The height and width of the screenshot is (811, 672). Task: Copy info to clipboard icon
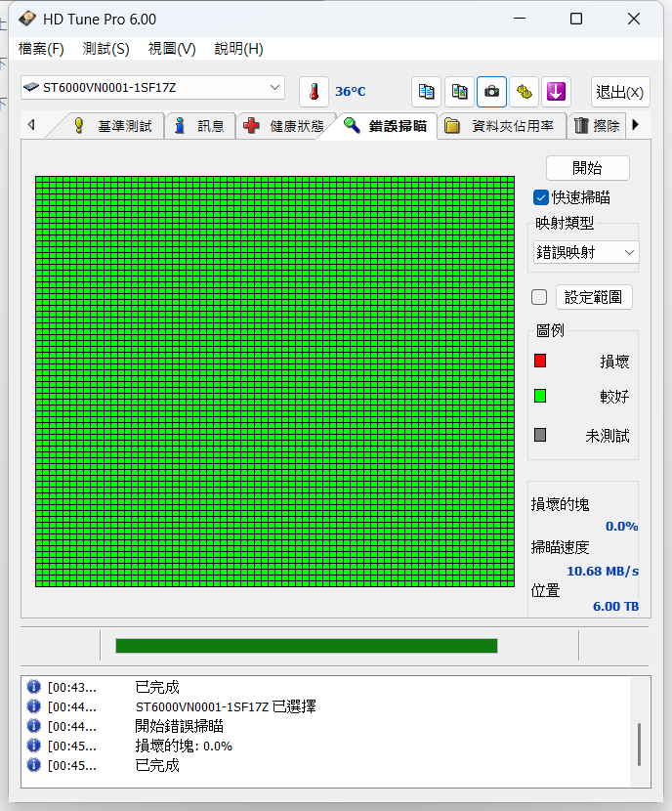pyautogui.click(x=427, y=92)
